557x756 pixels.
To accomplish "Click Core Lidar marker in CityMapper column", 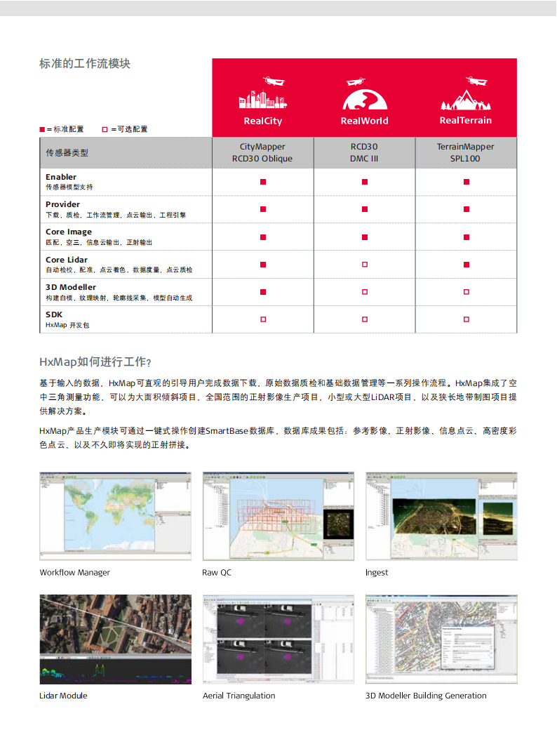I will click(x=263, y=265).
